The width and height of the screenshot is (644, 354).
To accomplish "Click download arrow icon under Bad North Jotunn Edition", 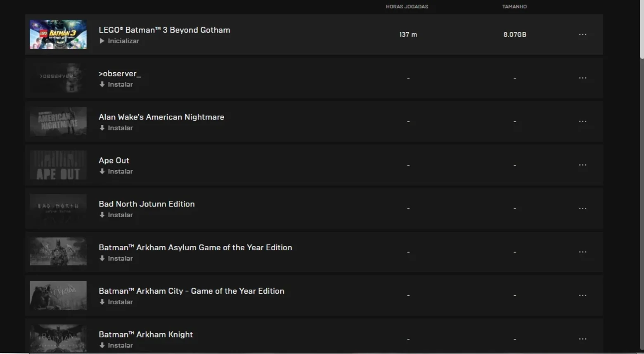I will pyautogui.click(x=102, y=215).
